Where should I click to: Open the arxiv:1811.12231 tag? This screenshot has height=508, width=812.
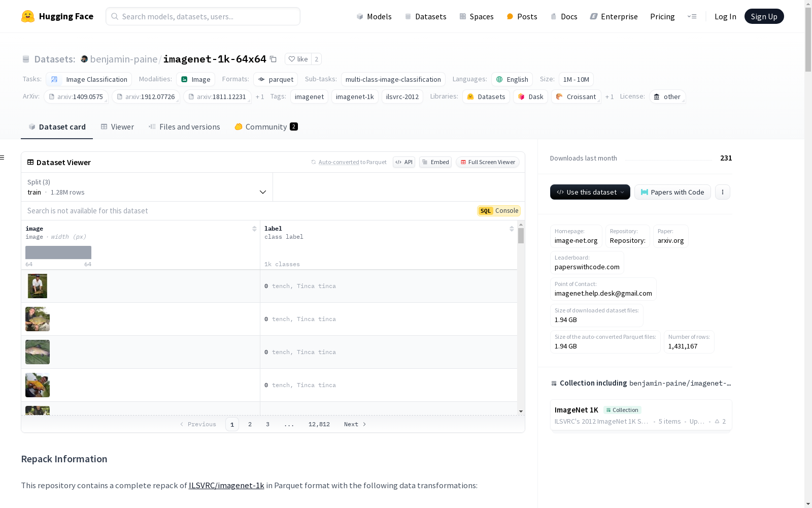coord(217,97)
